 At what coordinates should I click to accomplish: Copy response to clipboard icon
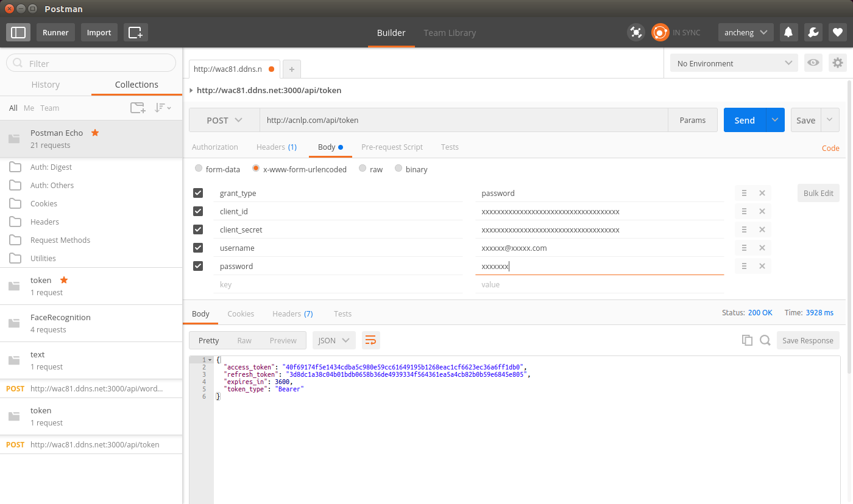[x=747, y=340]
